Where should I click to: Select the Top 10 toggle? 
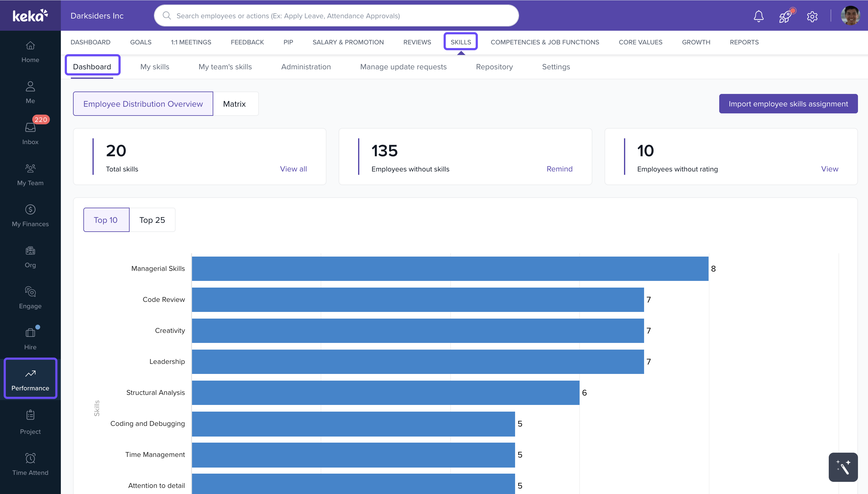click(x=106, y=220)
